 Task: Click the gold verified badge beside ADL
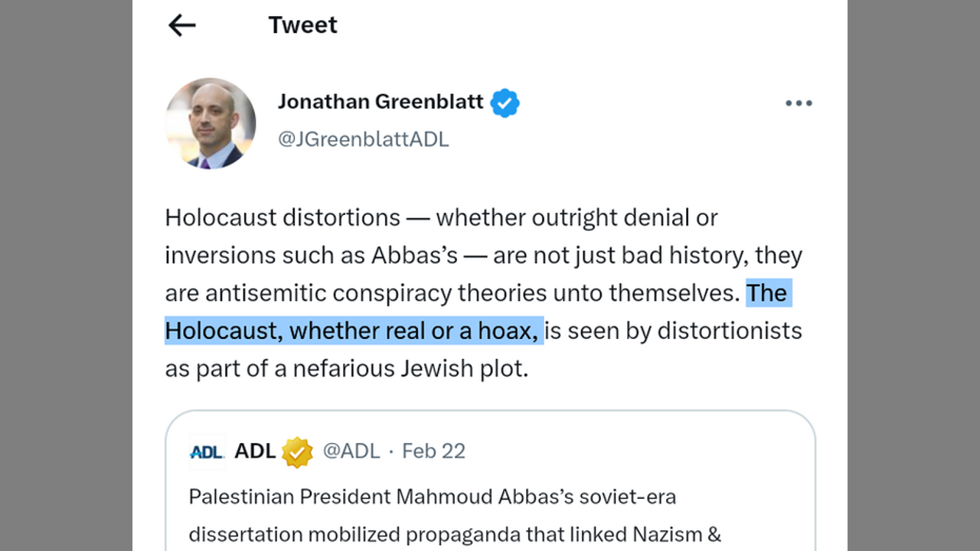(x=297, y=452)
